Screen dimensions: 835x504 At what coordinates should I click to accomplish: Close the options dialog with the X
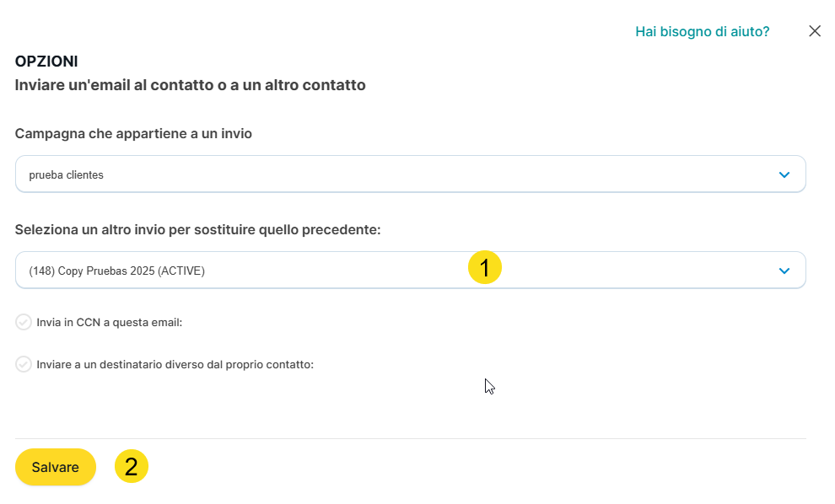pyautogui.click(x=814, y=31)
